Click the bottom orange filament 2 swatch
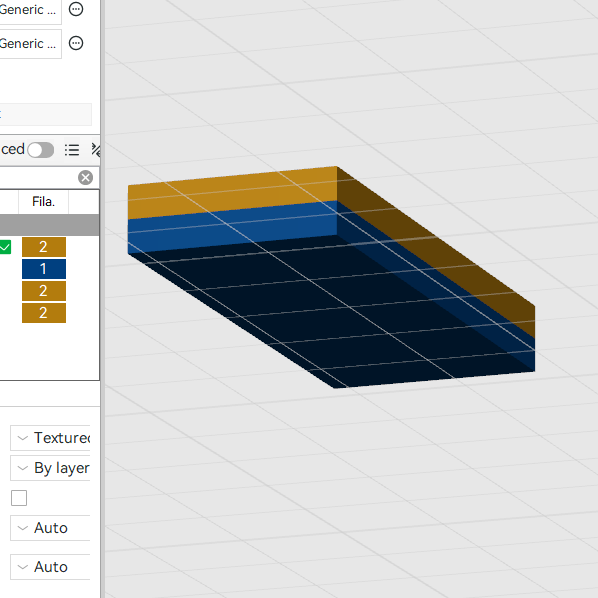598x598 pixels. 44,313
